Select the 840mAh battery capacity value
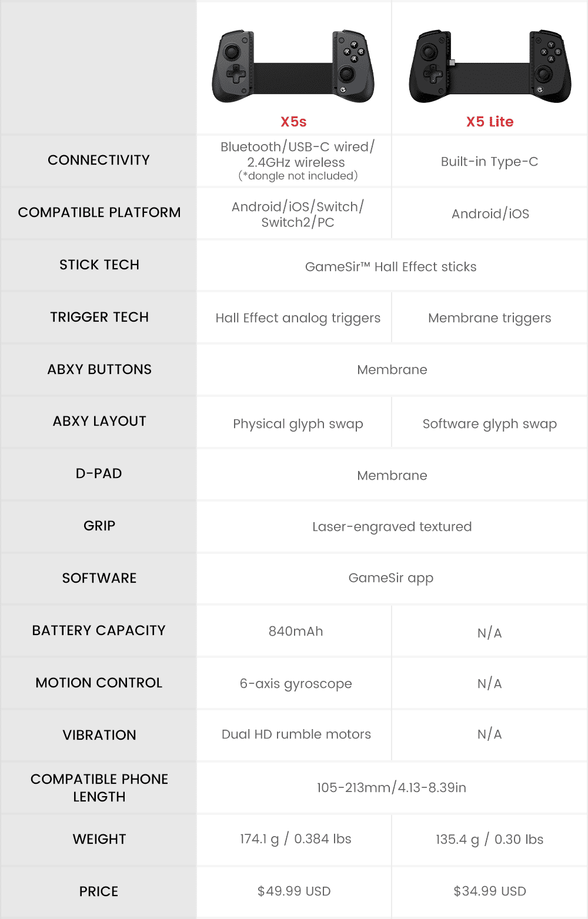The height and width of the screenshot is (919, 588). coord(296,631)
